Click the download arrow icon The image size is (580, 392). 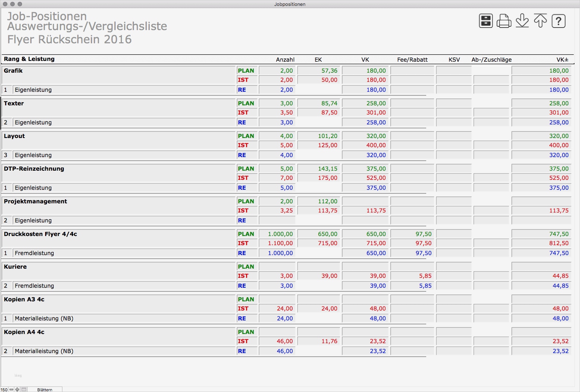[x=522, y=21]
